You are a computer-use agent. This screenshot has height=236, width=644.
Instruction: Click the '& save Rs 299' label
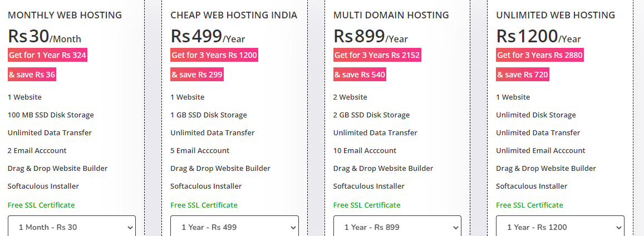pos(197,75)
